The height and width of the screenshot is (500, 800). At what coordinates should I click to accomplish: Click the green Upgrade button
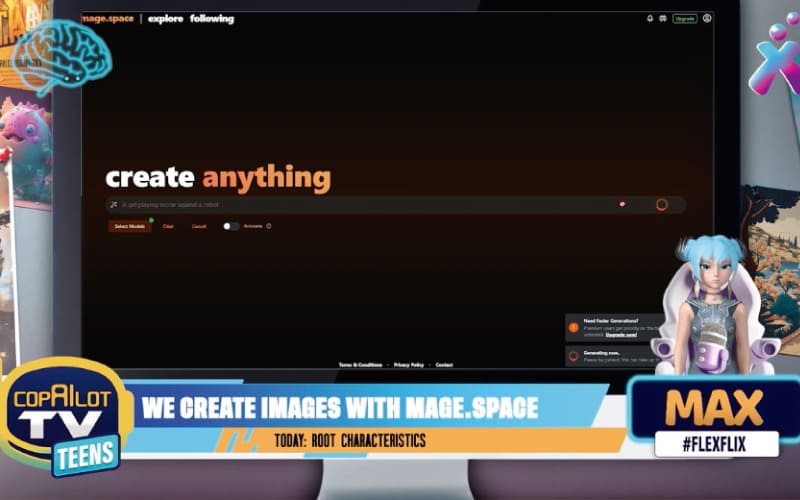685,18
